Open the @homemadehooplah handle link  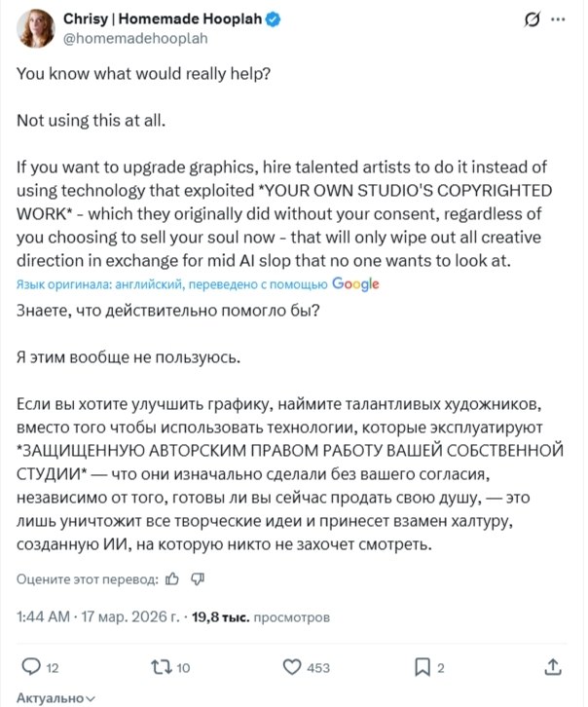[135, 38]
